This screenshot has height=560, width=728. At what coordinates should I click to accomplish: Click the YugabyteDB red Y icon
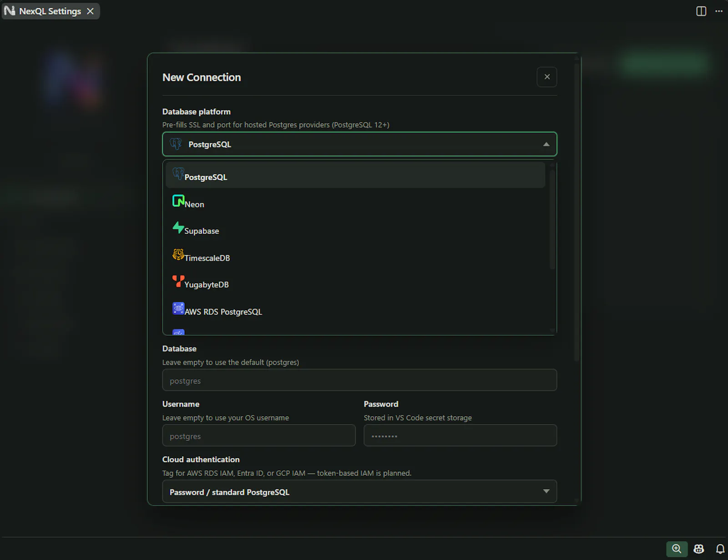tap(178, 281)
